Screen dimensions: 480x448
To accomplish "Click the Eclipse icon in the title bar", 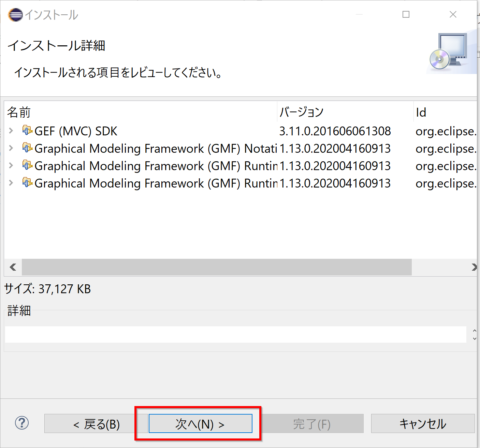I will [x=15, y=15].
